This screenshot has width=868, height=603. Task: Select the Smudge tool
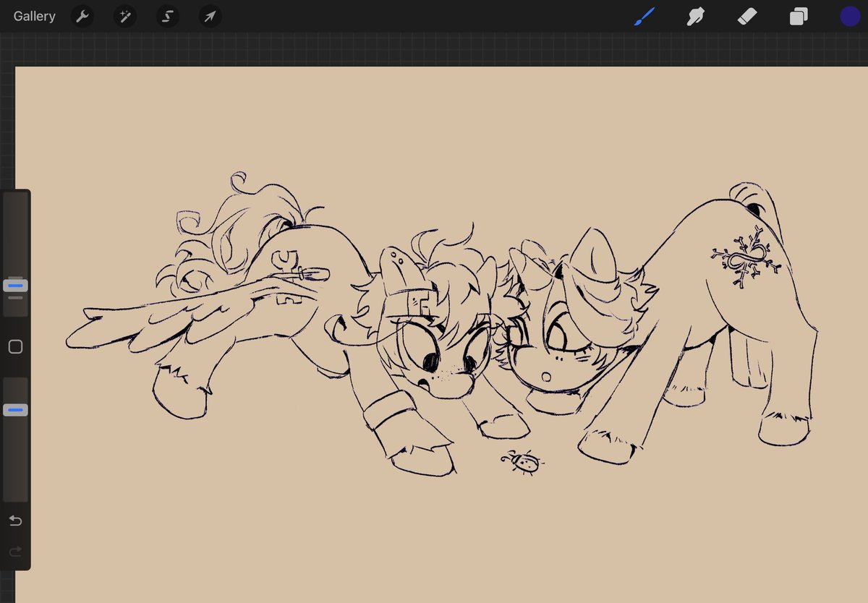695,16
